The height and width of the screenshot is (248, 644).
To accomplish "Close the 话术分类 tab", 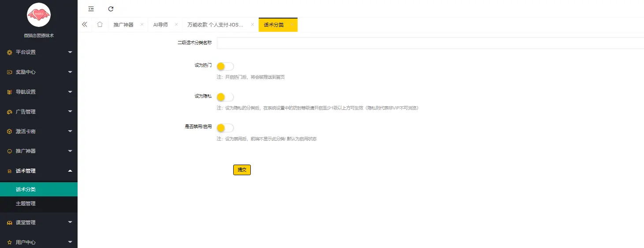I will coord(291,25).
